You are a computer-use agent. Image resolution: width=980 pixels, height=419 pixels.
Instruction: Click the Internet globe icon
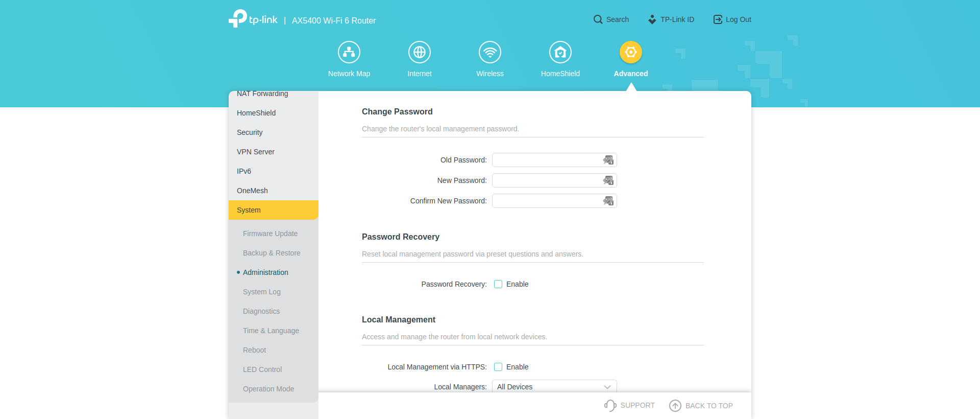(x=420, y=52)
